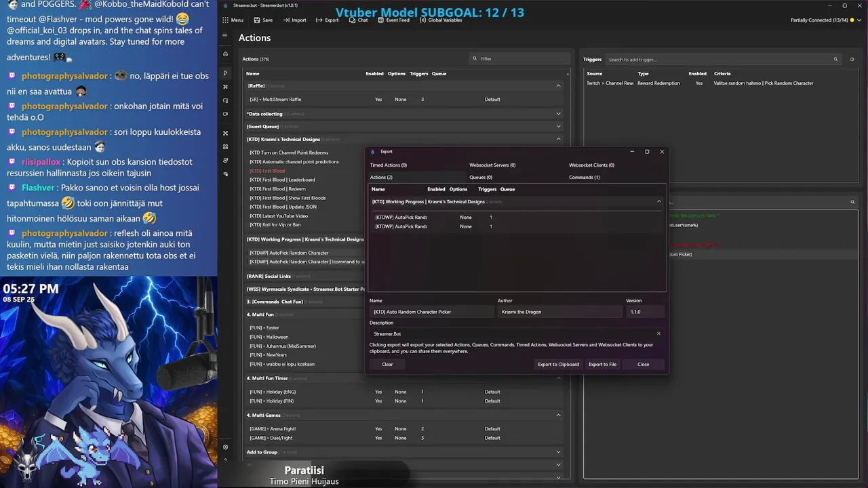The width and height of the screenshot is (868, 488).
Task: Select the Reward Redemption trigger row
Action: [721, 83]
